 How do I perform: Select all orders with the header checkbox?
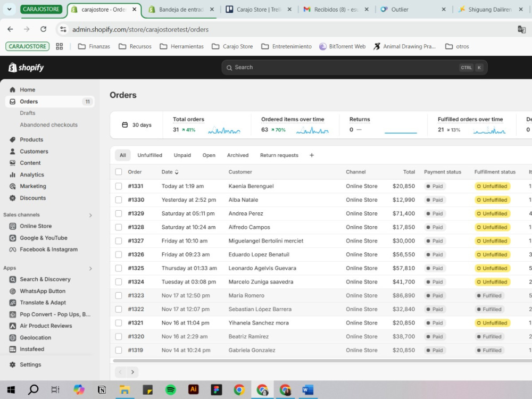pos(119,172)
